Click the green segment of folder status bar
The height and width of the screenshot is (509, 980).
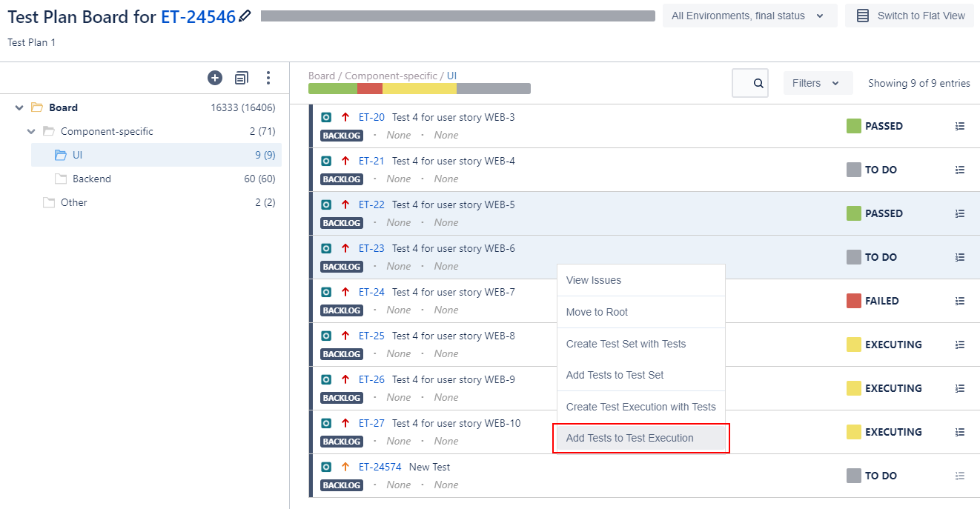pyautogui.click(x=333, y=88)
